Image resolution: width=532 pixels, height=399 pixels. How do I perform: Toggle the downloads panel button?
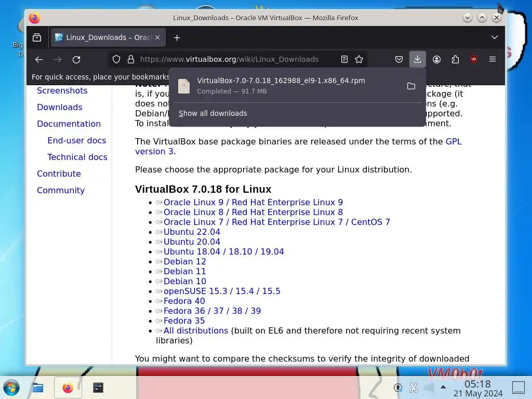(x=418, y=59)
